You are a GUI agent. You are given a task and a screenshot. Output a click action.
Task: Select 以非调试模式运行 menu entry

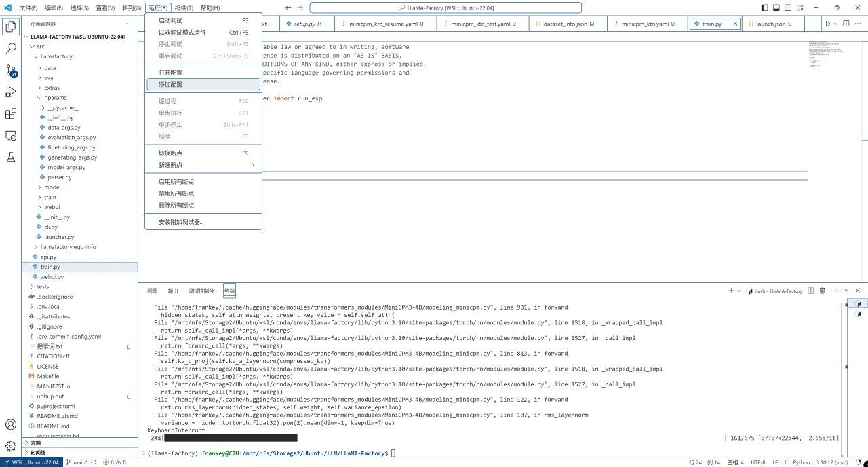click(x=203, y=32)
